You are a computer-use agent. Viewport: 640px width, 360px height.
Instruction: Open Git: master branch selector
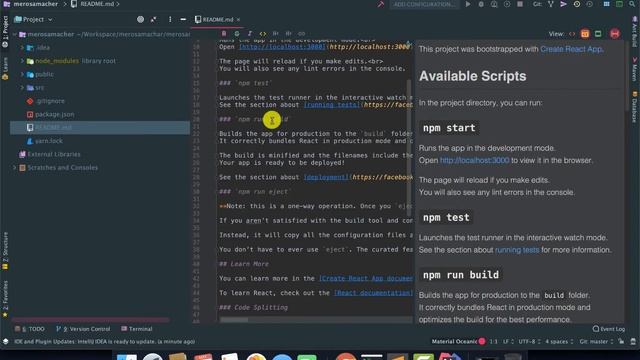coord(596,341)
